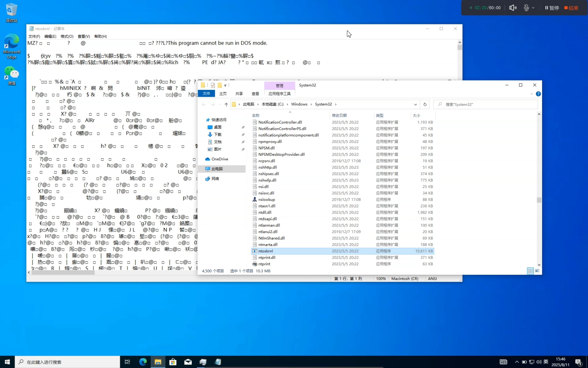Switch to the Explorer 共享 tab
The width and height of the screenshot is (588, 368).
click(x=239, y=94)
